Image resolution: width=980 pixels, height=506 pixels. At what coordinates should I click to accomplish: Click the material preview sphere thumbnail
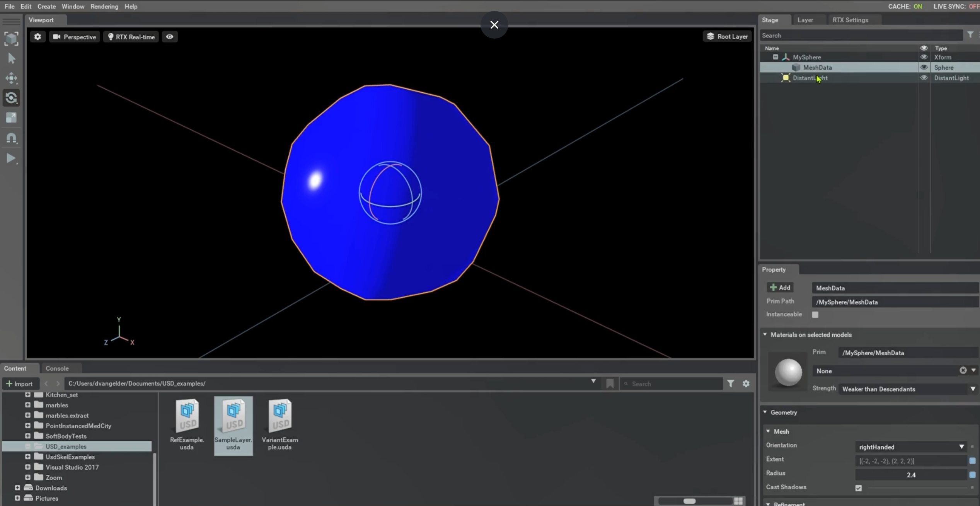click(788, 372)
